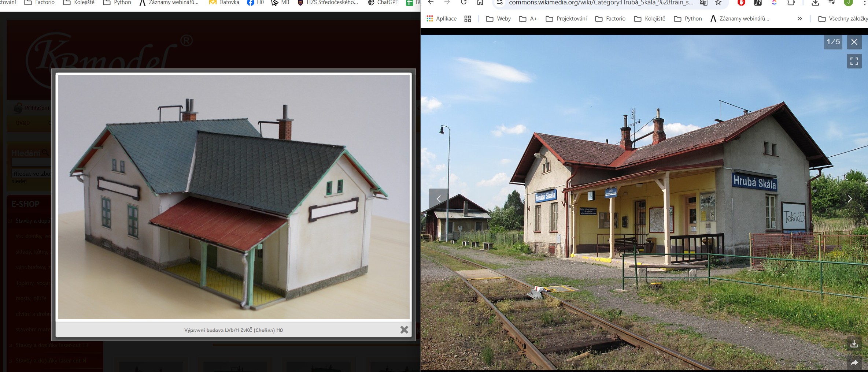Reload the Wikimedia Commons page
This screenshot has width=868, height=372.
click(x=463, y=3)
